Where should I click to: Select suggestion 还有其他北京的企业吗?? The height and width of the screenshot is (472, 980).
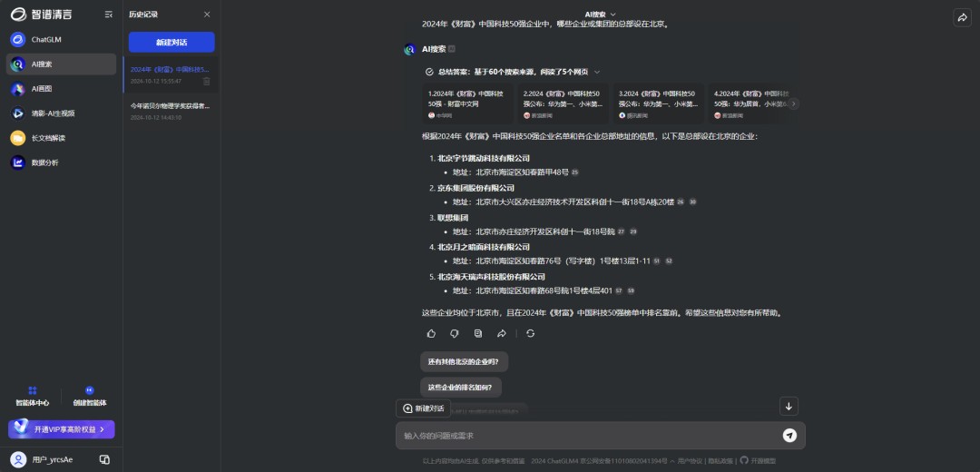[464, 362]
